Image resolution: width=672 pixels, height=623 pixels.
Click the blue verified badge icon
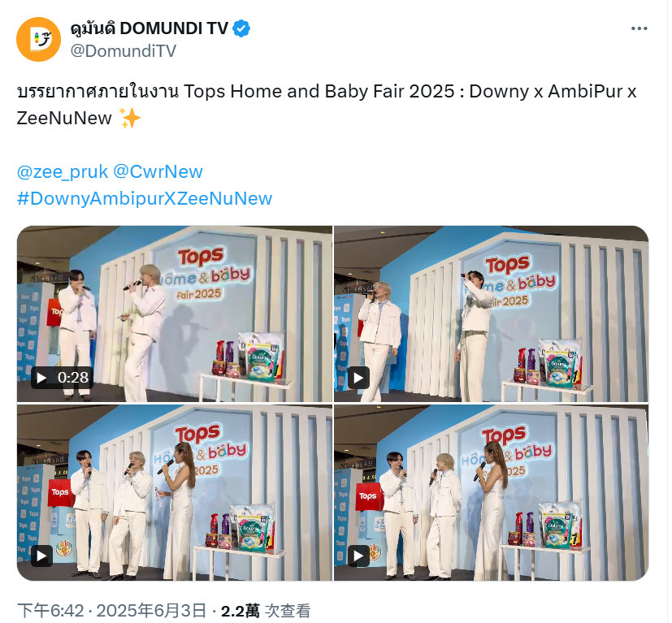click(241, 28)
